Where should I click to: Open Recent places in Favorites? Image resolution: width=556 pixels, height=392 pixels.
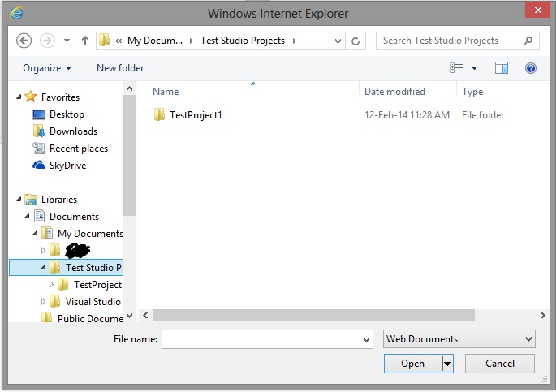(79, 149)
